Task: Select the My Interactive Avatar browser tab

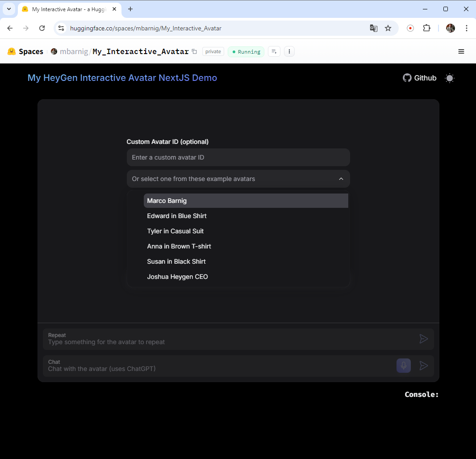Action: 70,9
